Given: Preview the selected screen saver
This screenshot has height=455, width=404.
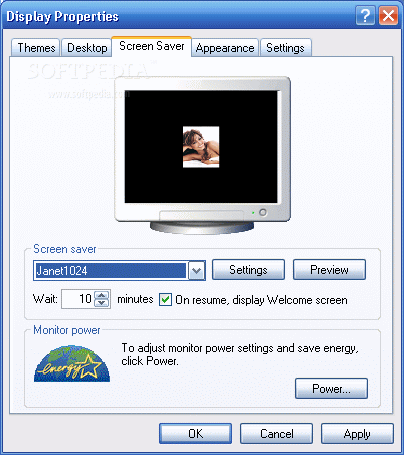Looking at the screenshot, I should click(329, 270).
